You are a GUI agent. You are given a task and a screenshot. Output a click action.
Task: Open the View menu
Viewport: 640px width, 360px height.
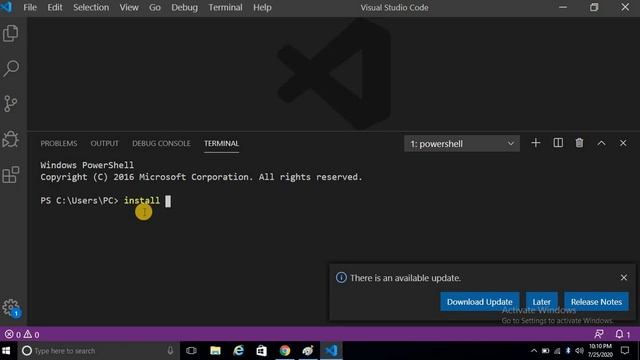[129, 7]
